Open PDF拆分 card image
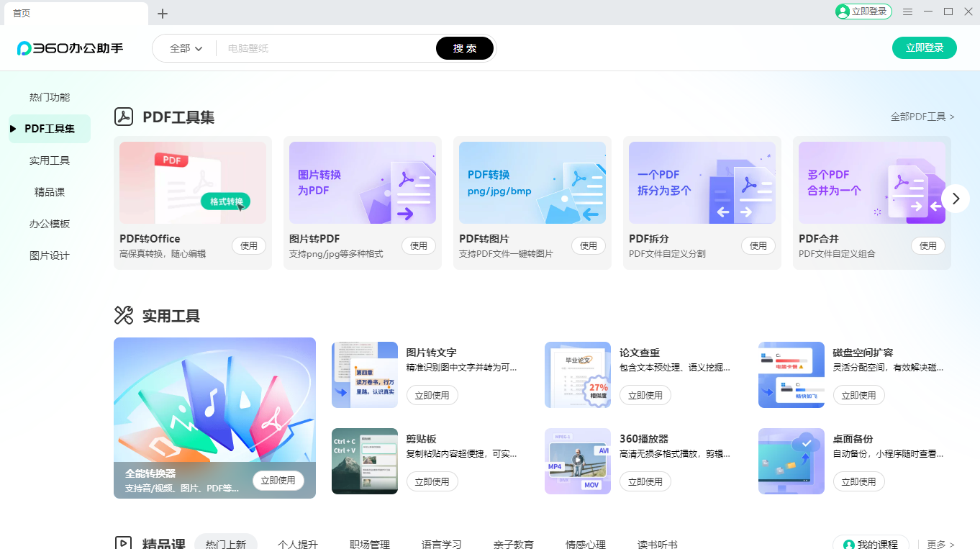 [702, 183]
